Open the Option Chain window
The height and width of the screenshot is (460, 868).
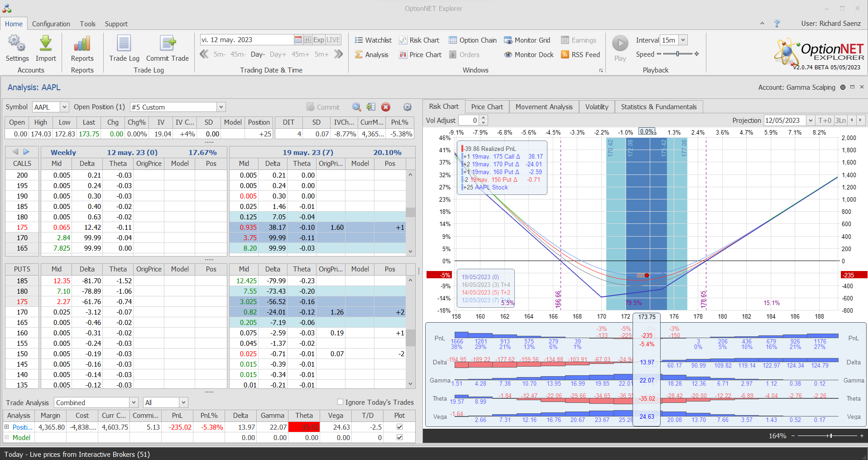(472, 40)
